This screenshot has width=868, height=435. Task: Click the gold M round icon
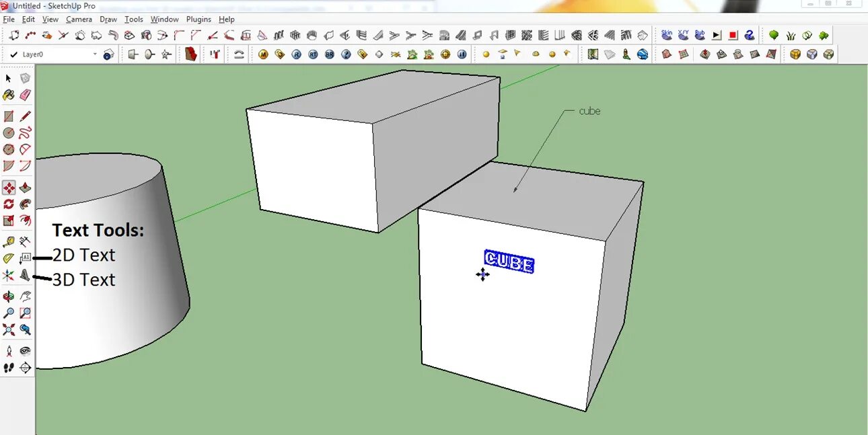263,54
